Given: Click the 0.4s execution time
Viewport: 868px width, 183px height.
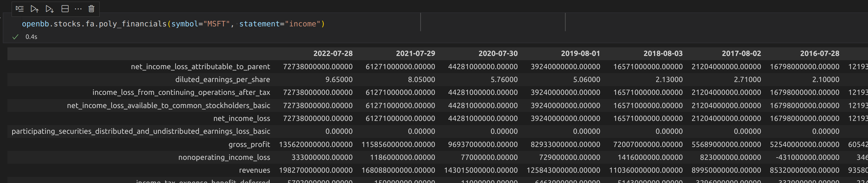Looking at the screenshot, I should coord(31,37).
